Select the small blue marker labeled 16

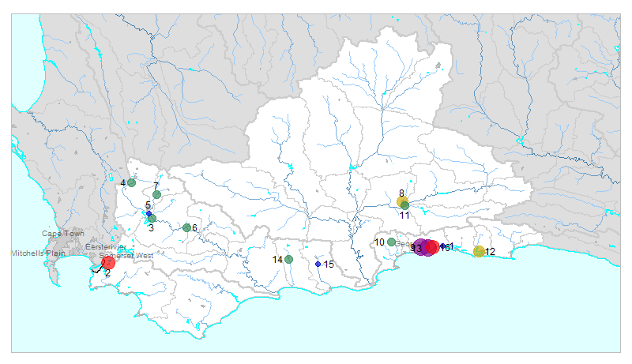tap(443, 246)
